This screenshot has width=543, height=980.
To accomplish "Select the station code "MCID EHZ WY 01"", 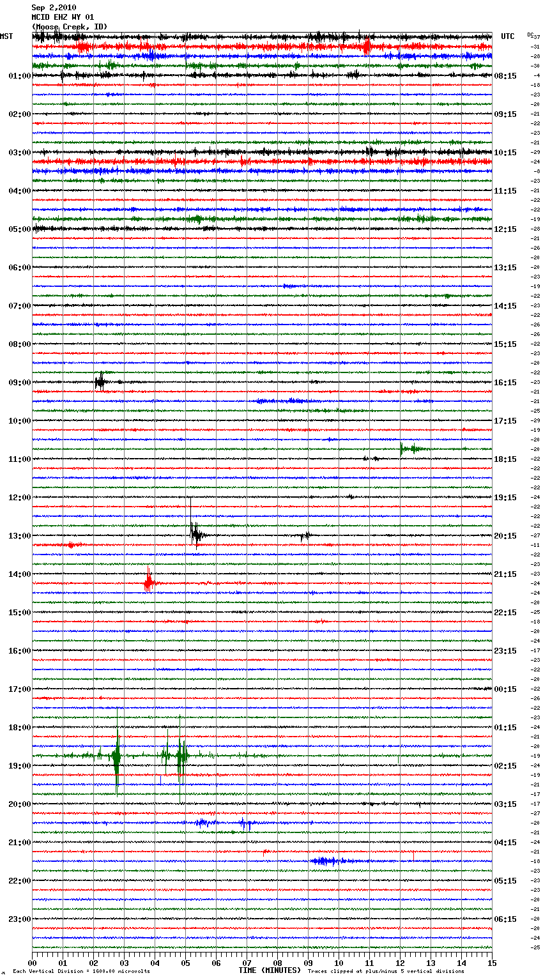I will 63,17.
